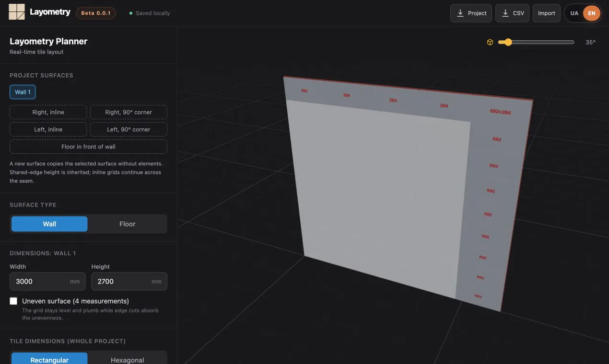The image size is (609, 364).
Task: Click the Height input field
Action: 129,281
